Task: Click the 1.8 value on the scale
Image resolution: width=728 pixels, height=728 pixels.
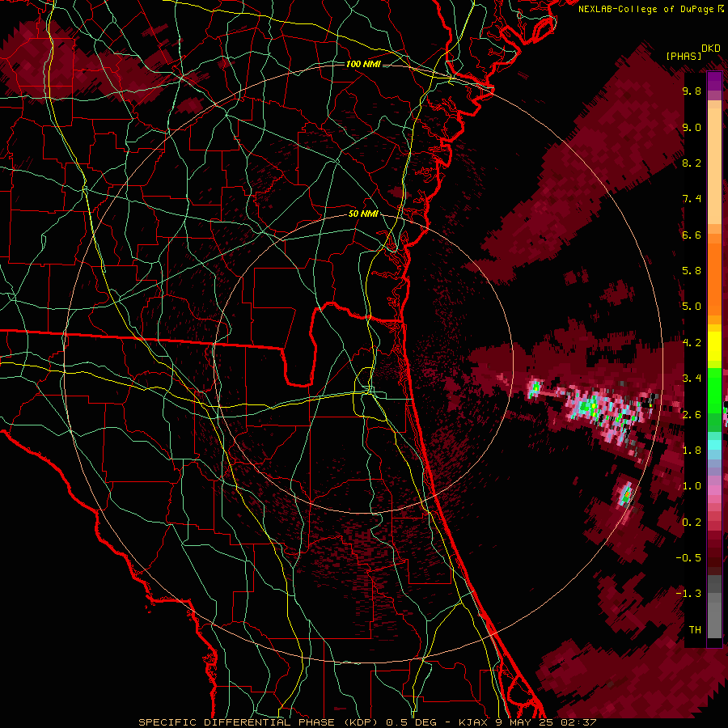Action: pos(692,451)
